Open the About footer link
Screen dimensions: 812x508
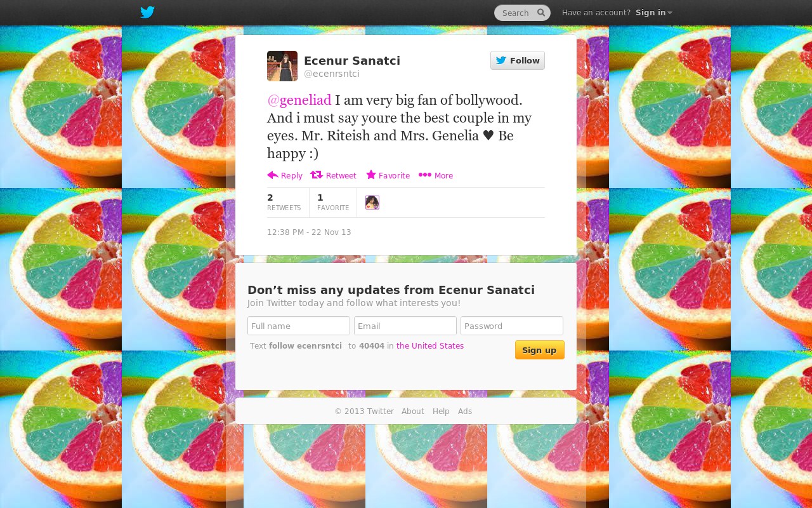(x=413, y=411)
